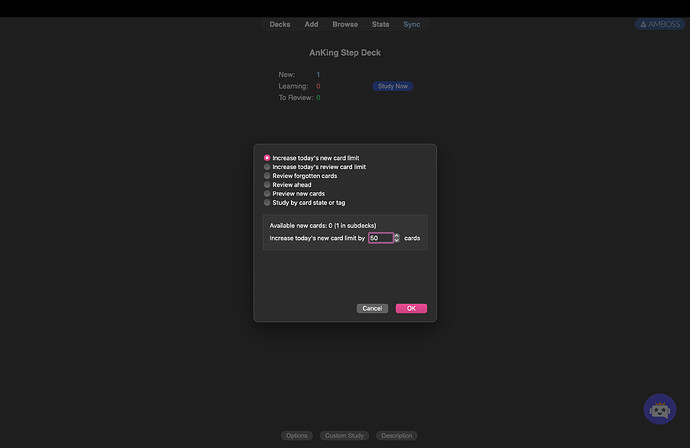The width and height of the screenshot is (690, 448).
Task: Open the AMBOSS add-on button
Action: tap(660, 24)
